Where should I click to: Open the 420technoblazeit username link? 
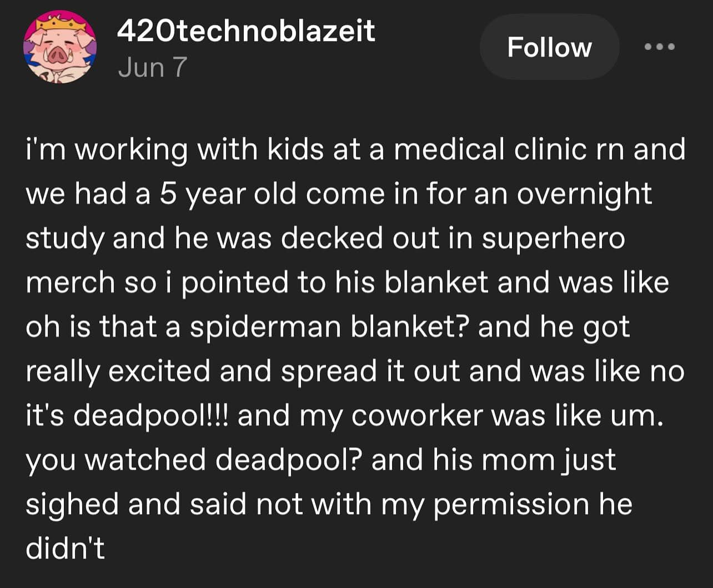[246, 31]
